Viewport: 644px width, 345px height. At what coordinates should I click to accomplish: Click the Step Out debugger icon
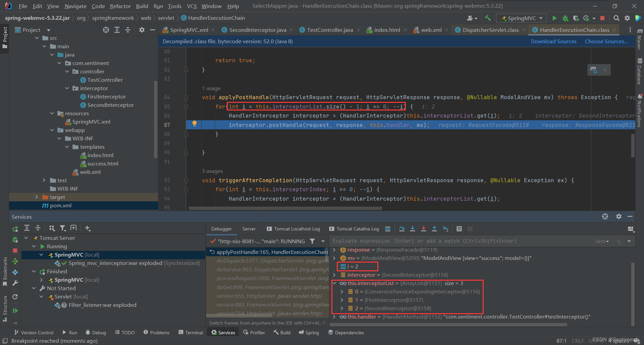point(434,229)
